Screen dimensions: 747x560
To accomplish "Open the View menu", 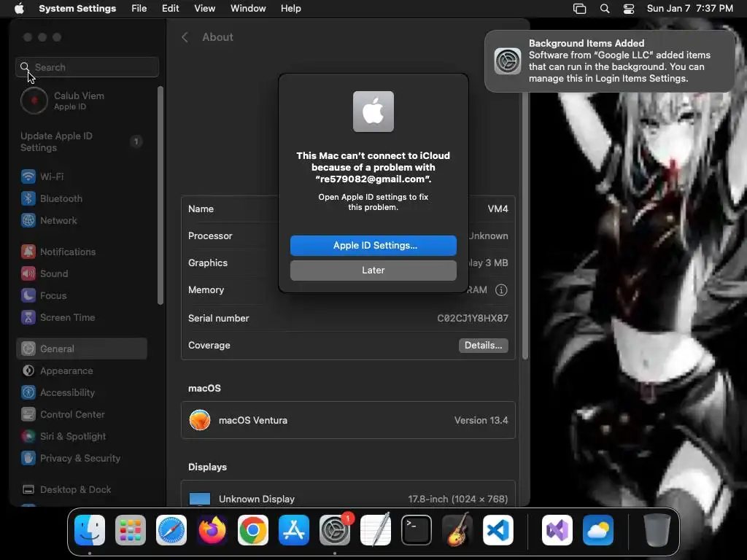I will 204,9.
